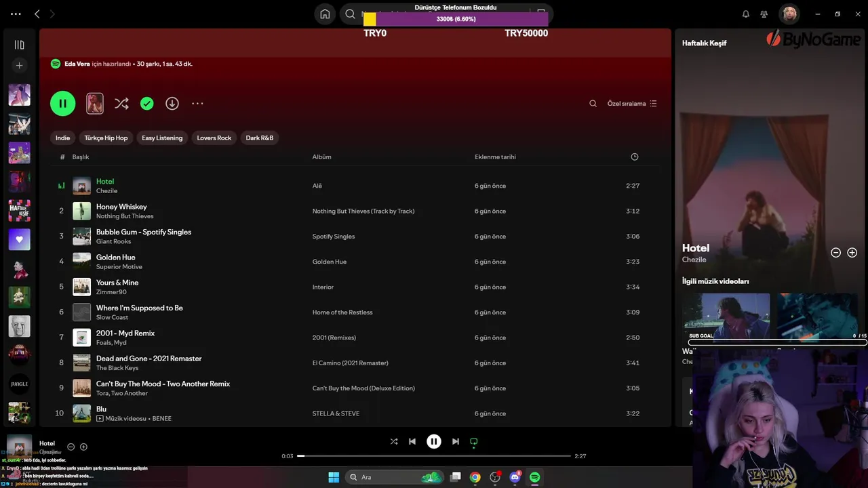Image resolution: width=868 pixels, height=488 pixels.
Task: Pause playback in the bottom player
Action: [x=434, y=441]
